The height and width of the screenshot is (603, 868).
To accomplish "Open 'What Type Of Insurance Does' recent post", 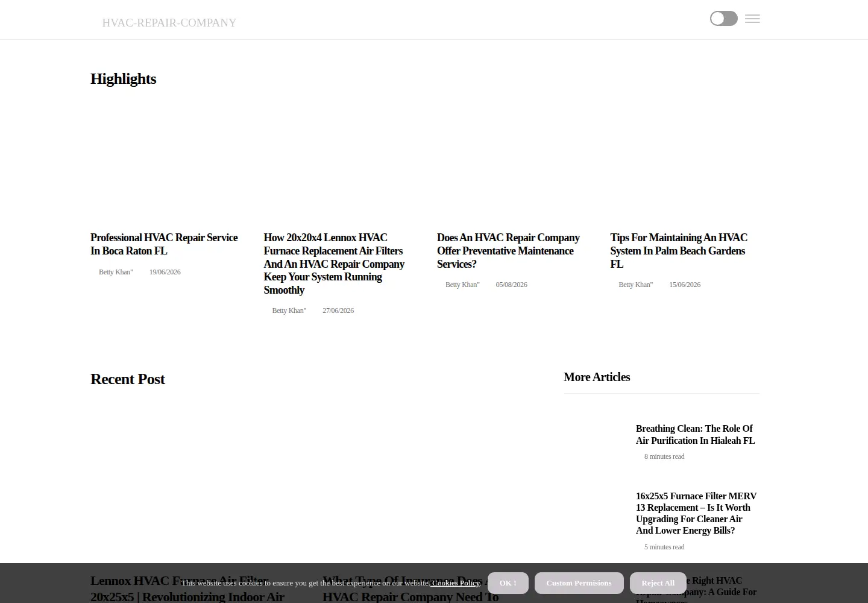I will coord(410,589).
